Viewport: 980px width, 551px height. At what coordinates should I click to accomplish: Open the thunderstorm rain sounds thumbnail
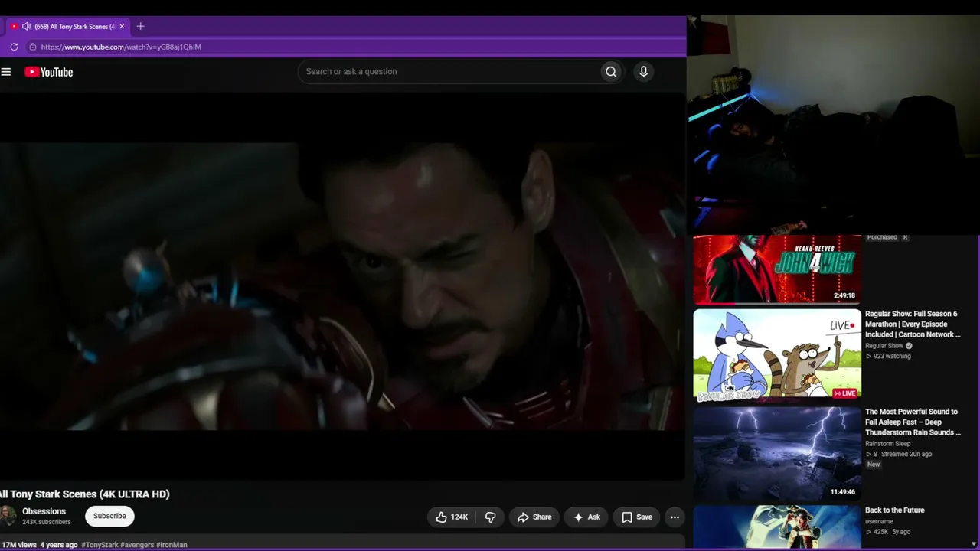(777, 454)
